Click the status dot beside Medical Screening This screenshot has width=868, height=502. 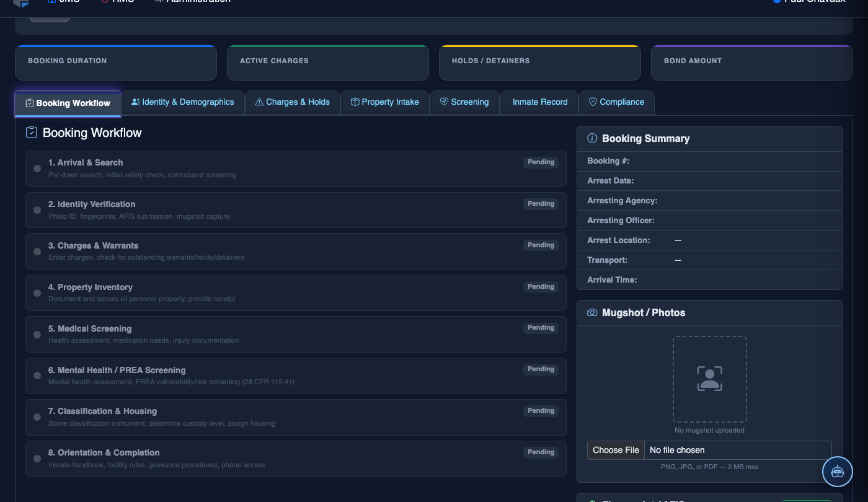[37, 335]
